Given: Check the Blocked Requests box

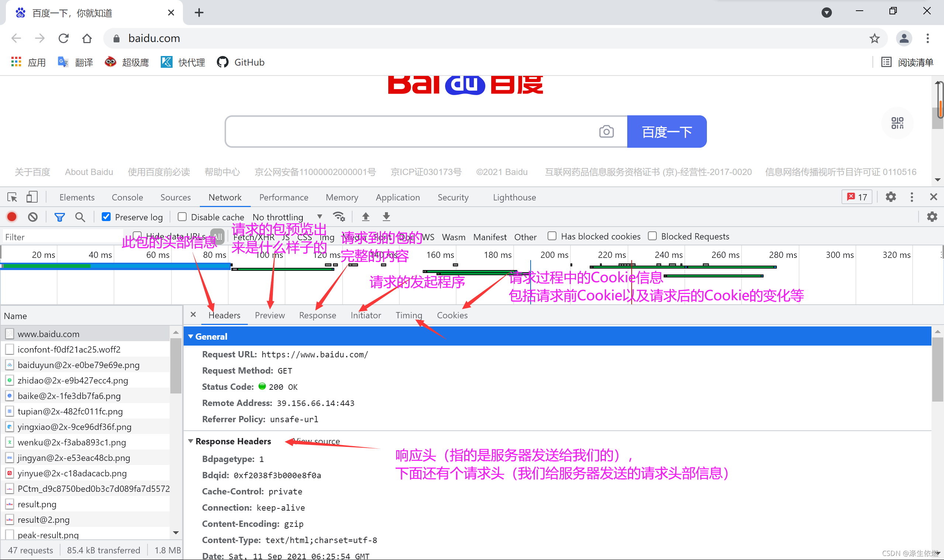Looking at the screenshot, I should (x=652, y=236).
